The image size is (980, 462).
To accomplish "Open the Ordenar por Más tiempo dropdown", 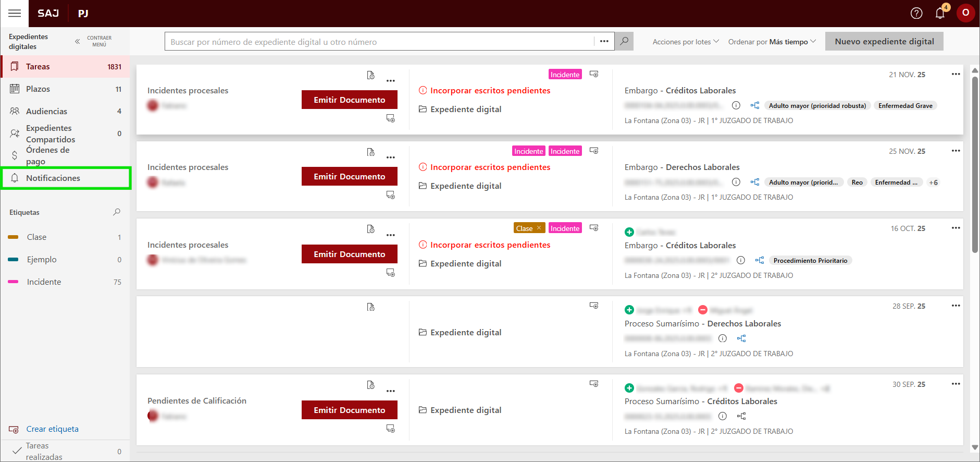I will (772, 42).
